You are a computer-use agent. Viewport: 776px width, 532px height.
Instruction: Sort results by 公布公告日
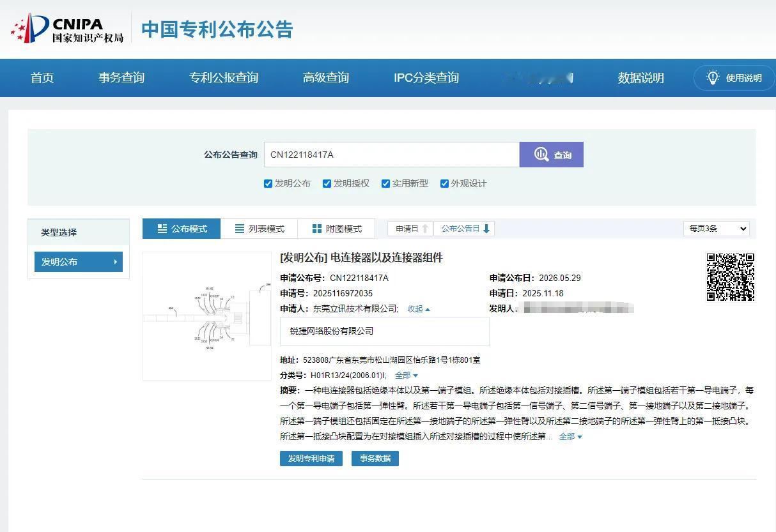coord(464,229)
